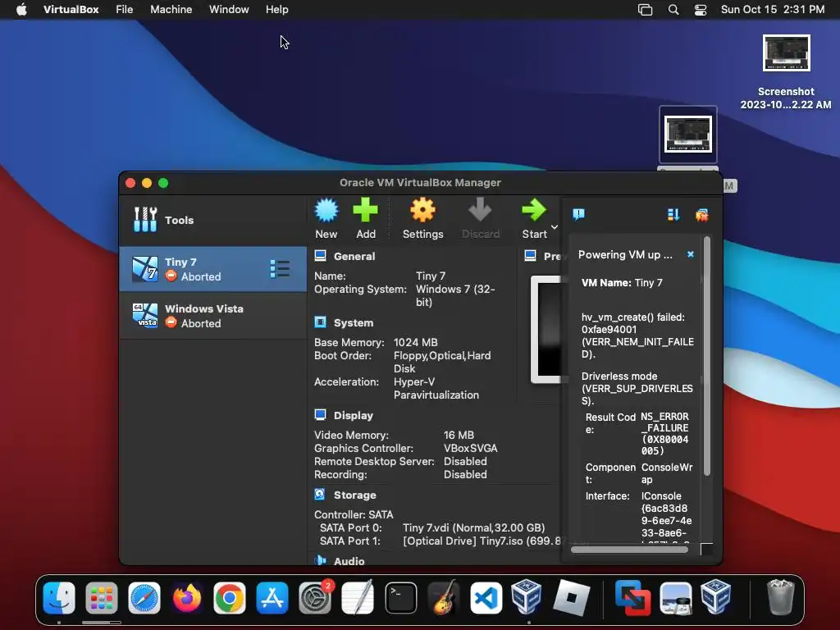The width and height of the screenshot is (840, 630).
Task: Open the Audio section header
Action: (349, 561)
